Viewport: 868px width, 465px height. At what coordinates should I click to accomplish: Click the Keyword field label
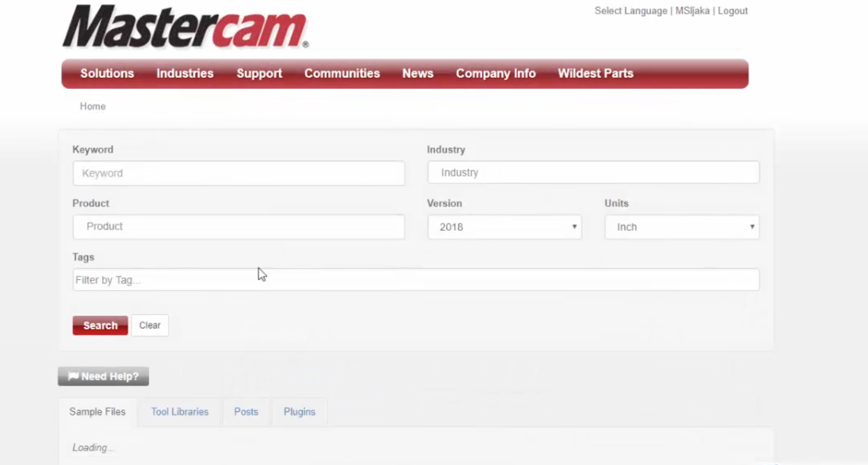pyautogui.click(x=93, y=150)
